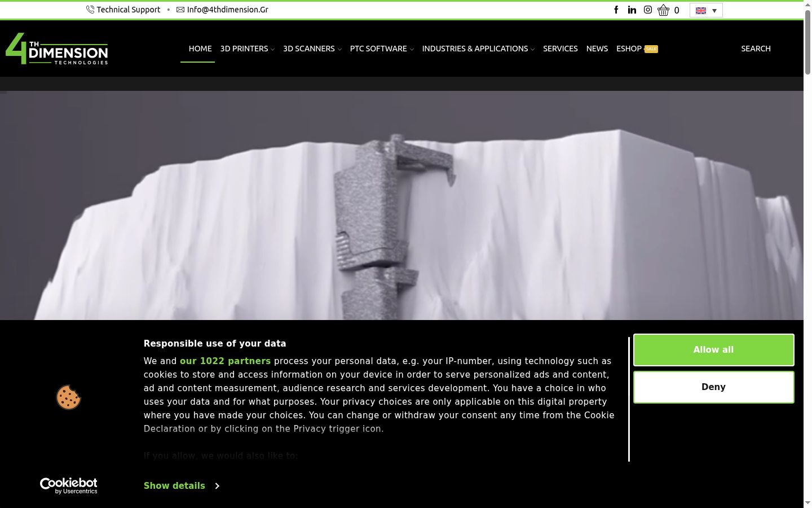Open the shopping basket icon

[663, 10]
